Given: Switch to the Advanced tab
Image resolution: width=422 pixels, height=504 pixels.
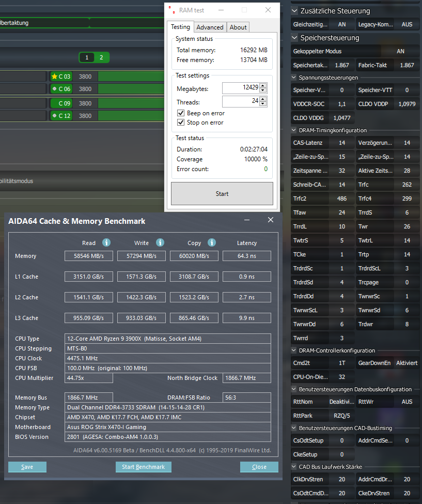Looking at the screenshot, I should click(x=210, y=27).
